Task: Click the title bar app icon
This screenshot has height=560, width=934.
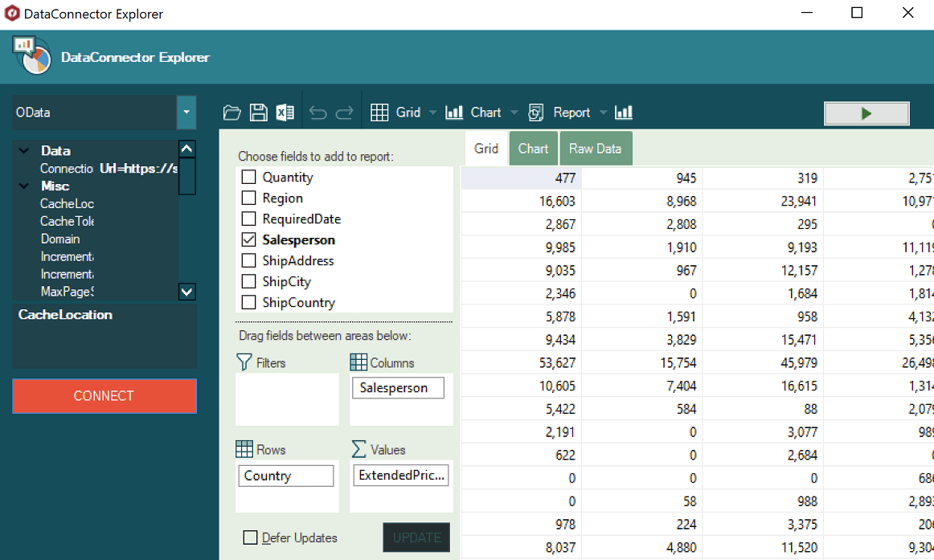Action: click(12, 13)
